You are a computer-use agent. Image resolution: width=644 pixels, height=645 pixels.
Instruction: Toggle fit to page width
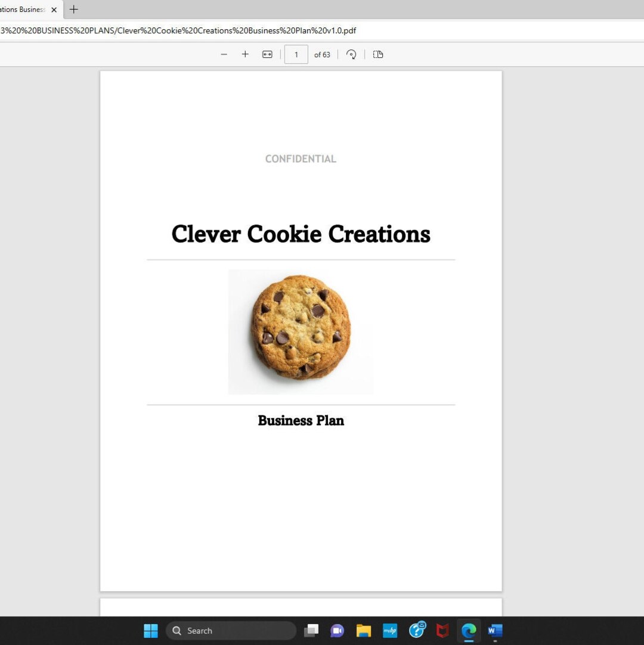[267, 54]
